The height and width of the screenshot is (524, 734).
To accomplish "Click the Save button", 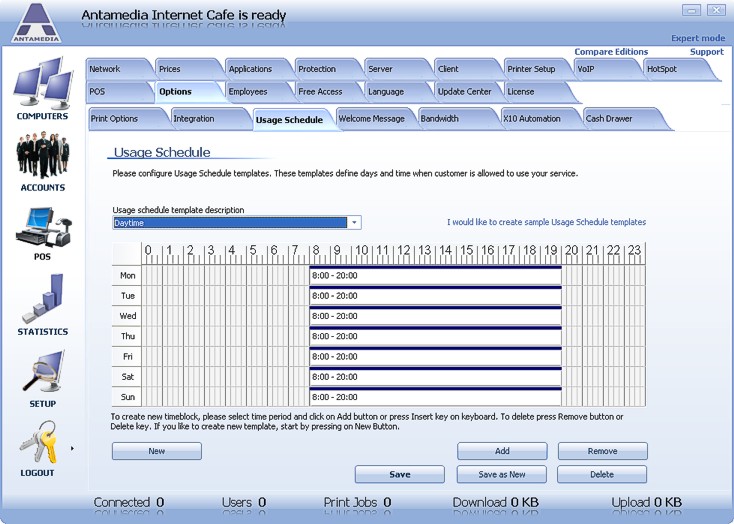I will (x=400, y=474).
